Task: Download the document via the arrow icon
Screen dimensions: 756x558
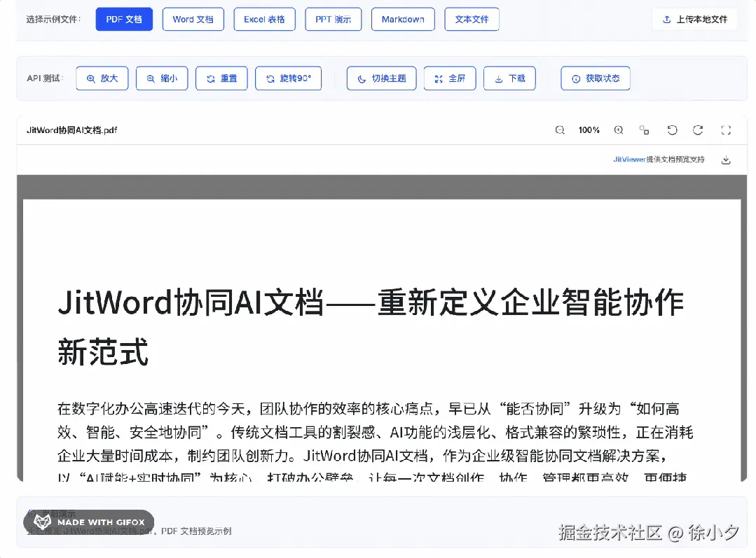Action: pos(726,160)
